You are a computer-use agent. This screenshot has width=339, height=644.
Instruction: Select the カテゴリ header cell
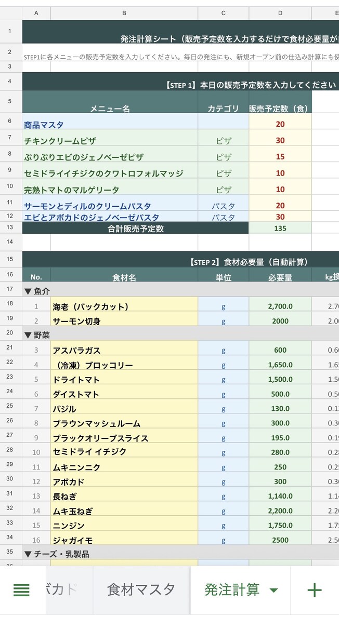pyautogui.click(x=224, y=102)
